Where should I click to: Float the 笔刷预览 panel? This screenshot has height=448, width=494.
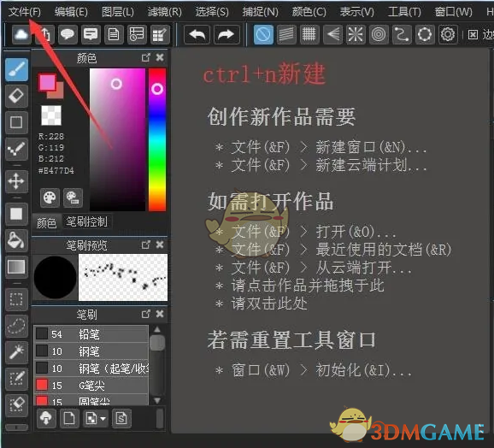tap(146, 245)
